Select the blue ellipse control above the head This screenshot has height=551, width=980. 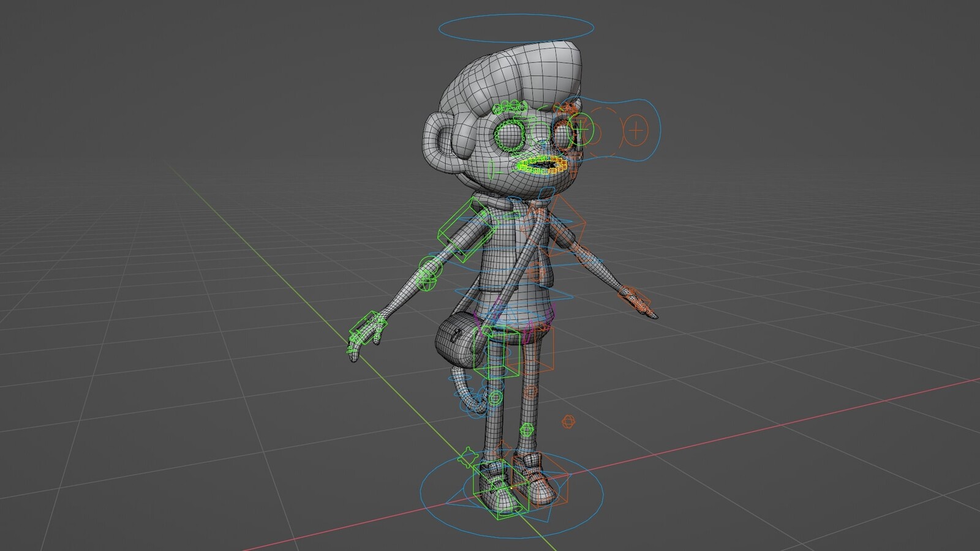[x=516, y=28]
